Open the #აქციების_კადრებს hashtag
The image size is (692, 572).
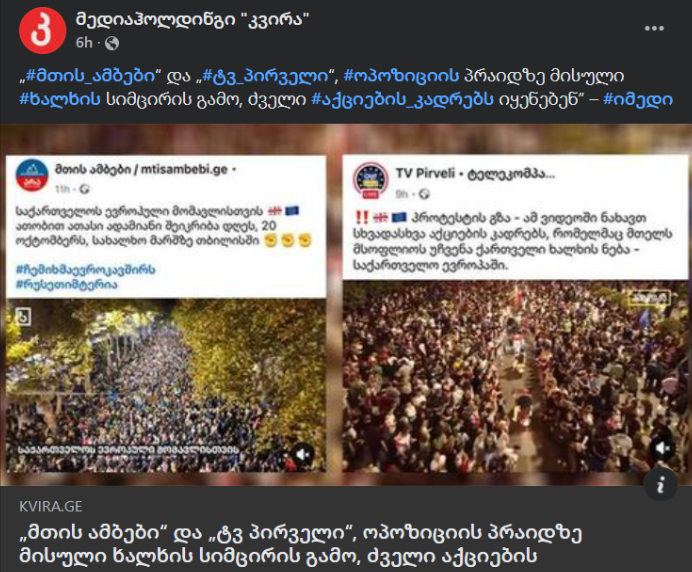coord(402,99)
